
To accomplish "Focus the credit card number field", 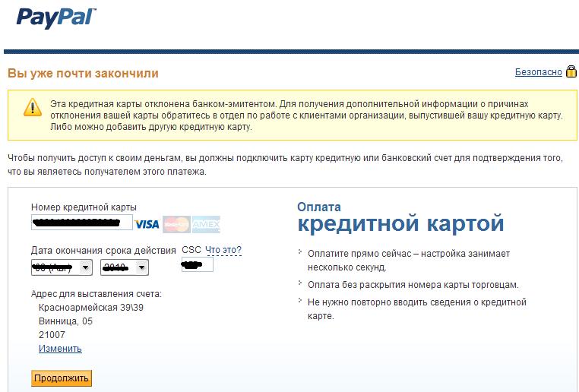I will 81,223.
